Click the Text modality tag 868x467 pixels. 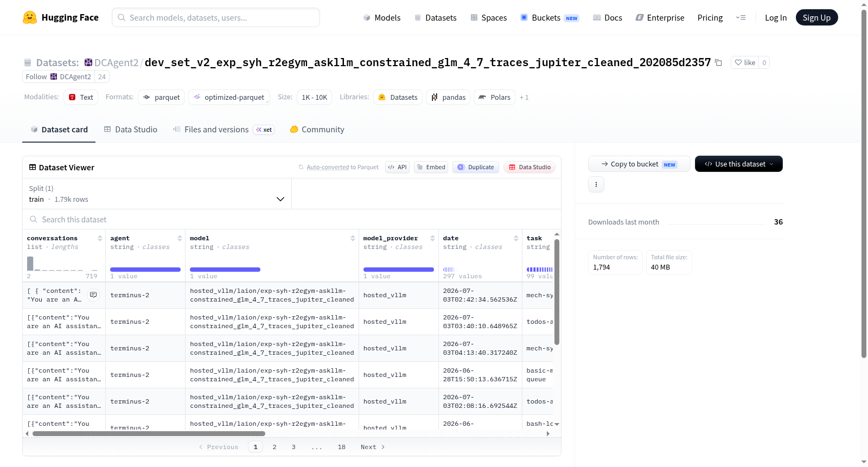pyautogui.click(x=81, y=97)
